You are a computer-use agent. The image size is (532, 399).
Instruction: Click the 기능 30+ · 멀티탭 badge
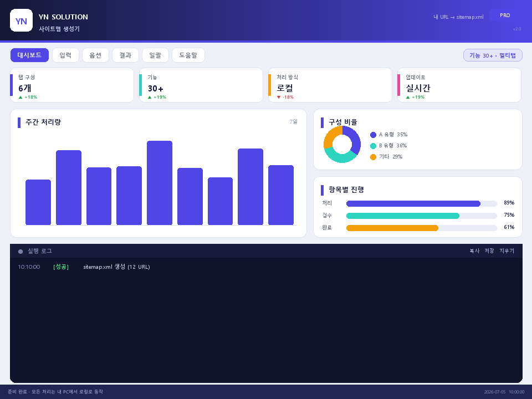tap(493, 55)
